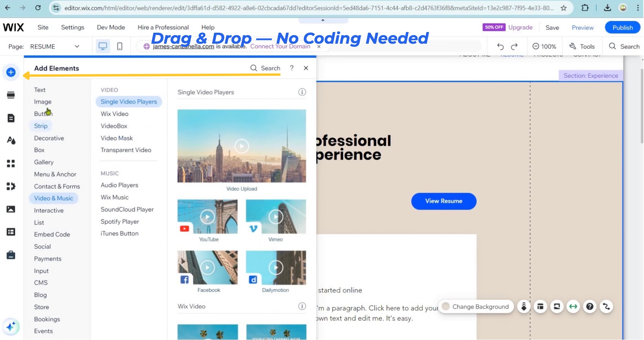
Task: Click the undo arrow in top toolbar
Action: 500,46
